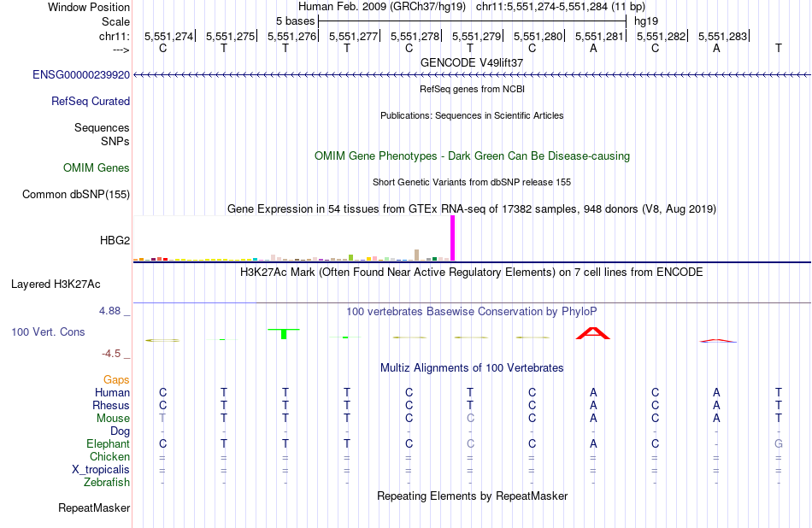Click the SNPs track label
The width and height of the screenshot is (812, 528).
click(115, 141)
